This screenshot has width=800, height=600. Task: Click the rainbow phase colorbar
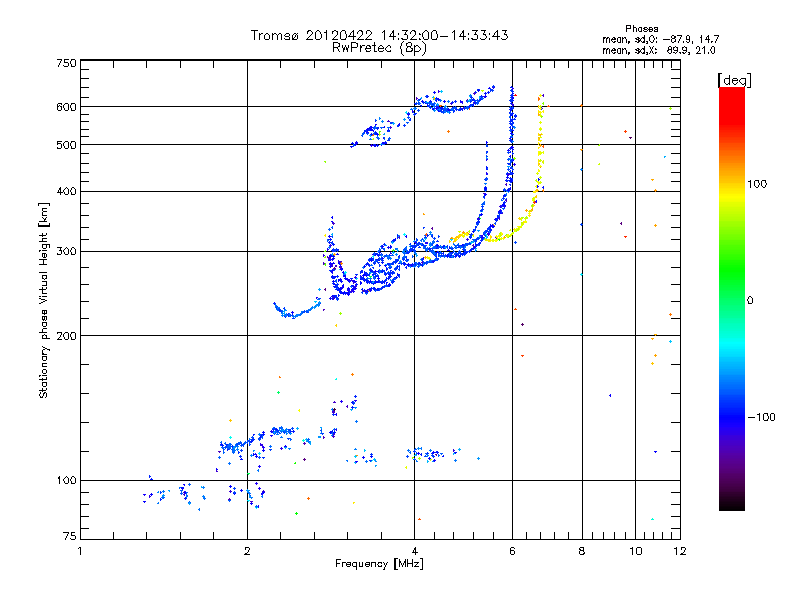tap(732, 298)
